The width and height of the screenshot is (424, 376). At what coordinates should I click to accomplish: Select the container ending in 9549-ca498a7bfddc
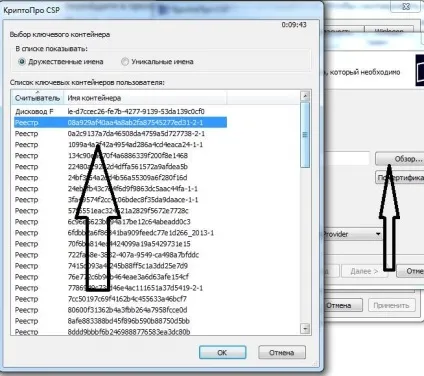tap(120, 255)
